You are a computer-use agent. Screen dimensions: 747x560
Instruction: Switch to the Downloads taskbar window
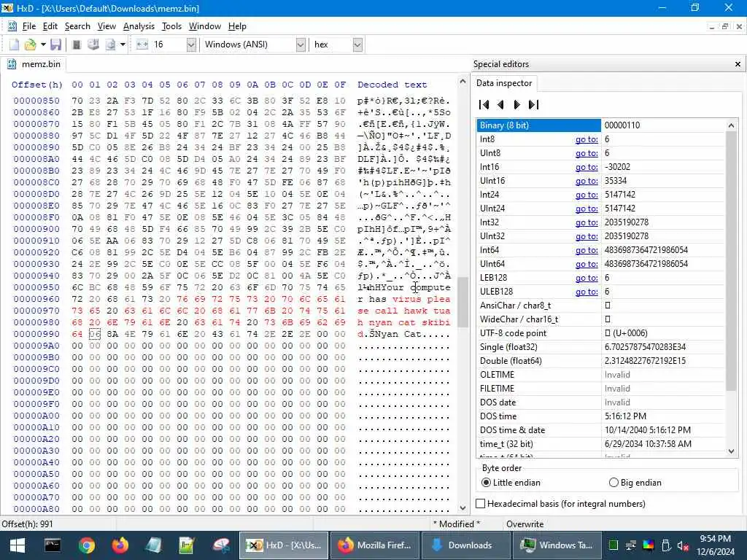[465, 545]
